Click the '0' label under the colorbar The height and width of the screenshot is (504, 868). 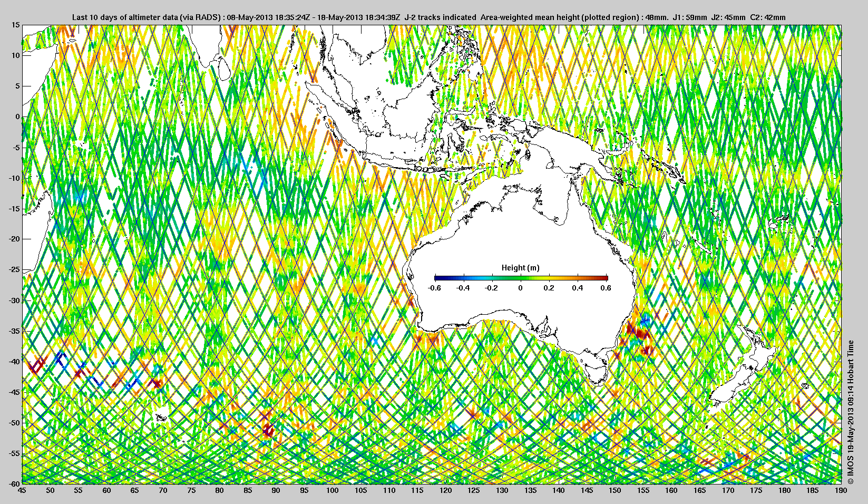(521, 288)
